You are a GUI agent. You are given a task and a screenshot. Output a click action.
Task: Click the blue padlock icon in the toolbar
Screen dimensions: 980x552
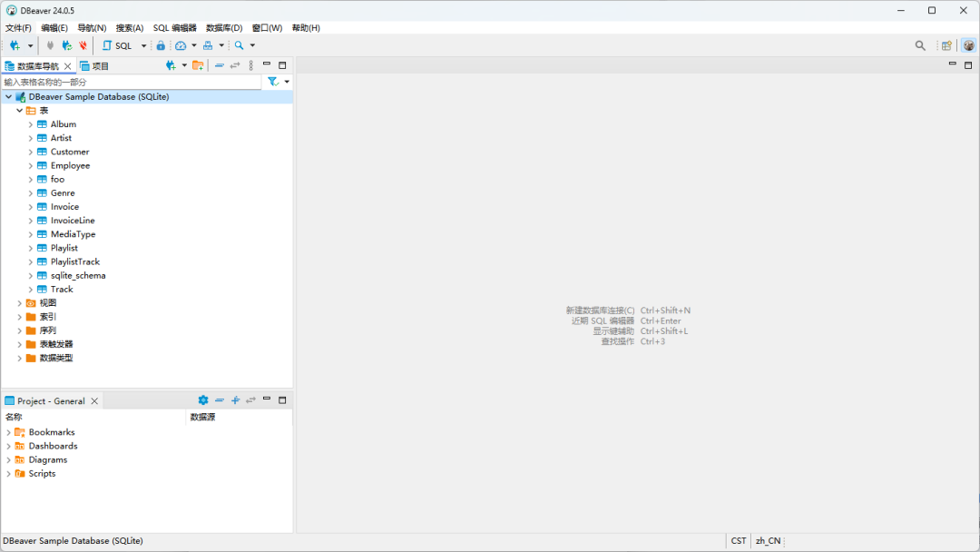pos(161,45)
